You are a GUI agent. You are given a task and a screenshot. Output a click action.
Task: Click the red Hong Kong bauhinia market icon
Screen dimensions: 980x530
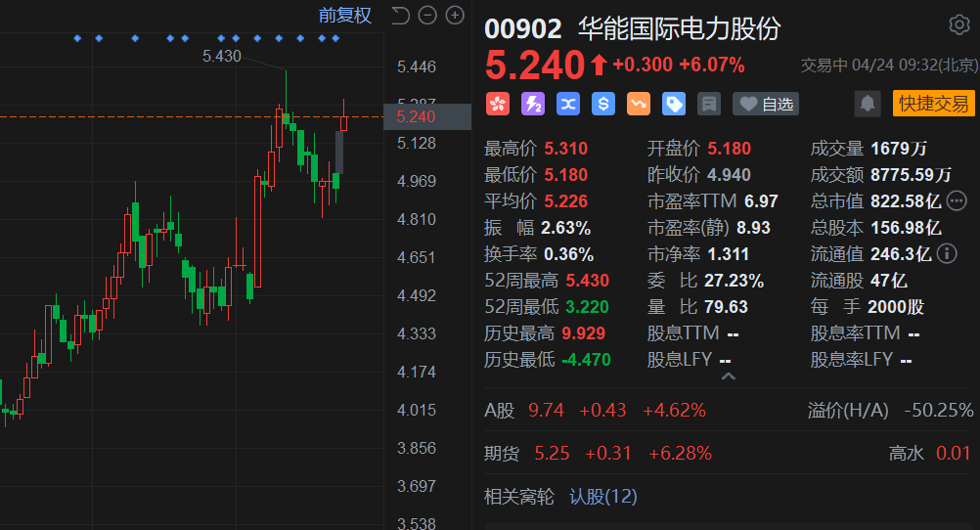[x=498, y=104]
